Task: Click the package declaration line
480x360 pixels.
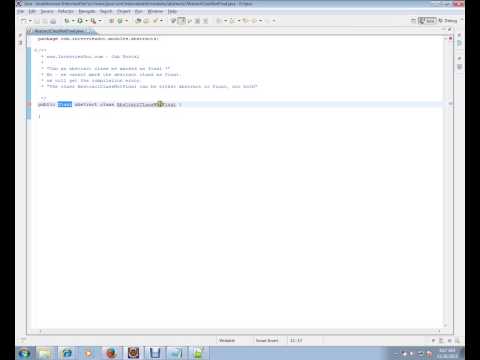Action: point(98,39)
